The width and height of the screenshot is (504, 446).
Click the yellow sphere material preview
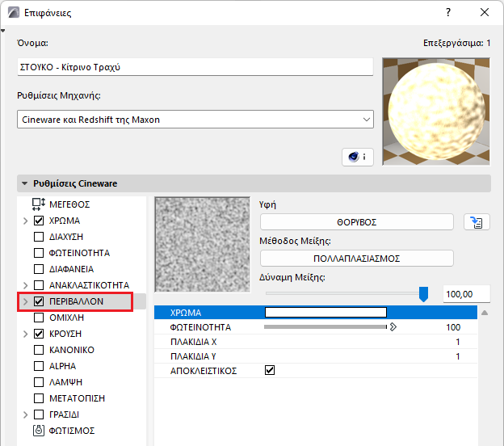(x=436, y=111)
